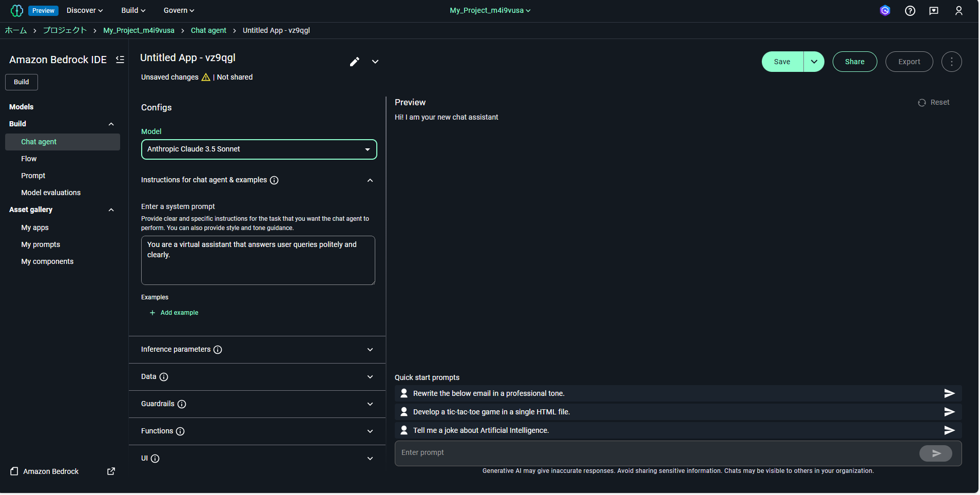This screenshot has height=495, width=980.
Task: Open Models in the sidebar
Action: [21, 107]
